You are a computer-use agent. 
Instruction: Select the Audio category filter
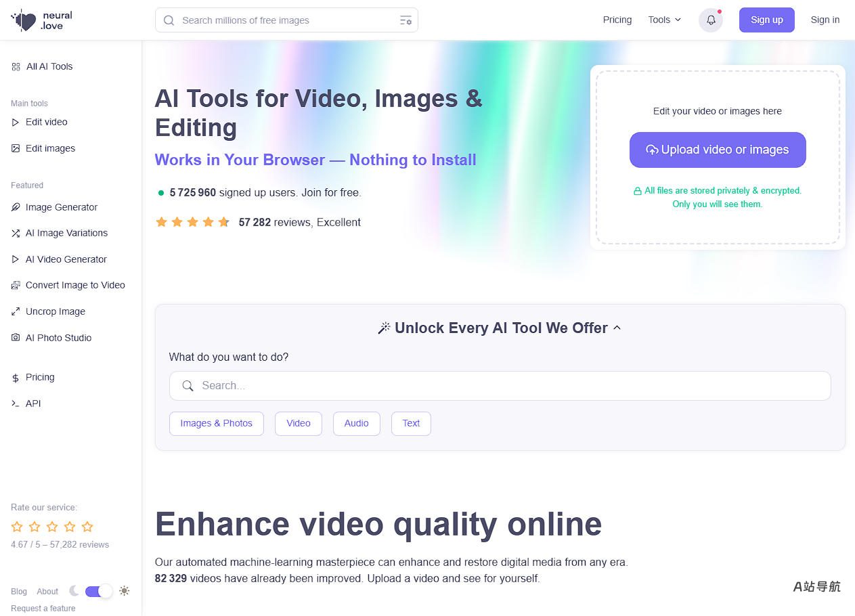[357, 424]
